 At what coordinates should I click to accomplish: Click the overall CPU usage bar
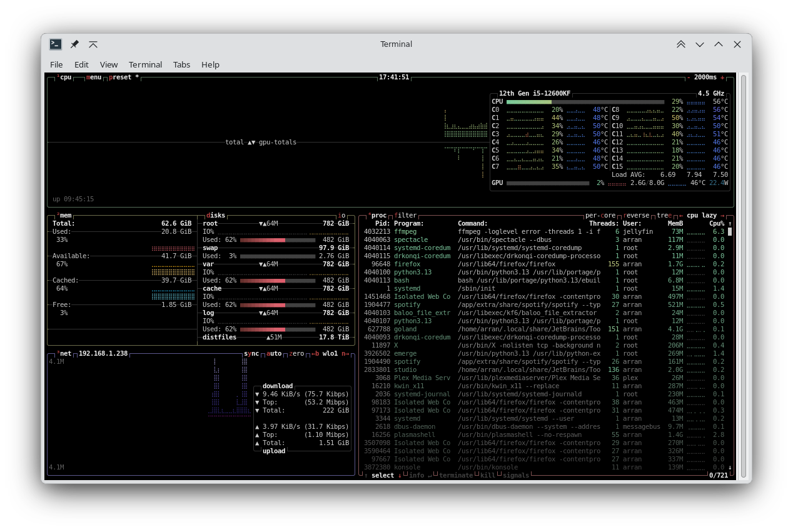coord(585,101)
